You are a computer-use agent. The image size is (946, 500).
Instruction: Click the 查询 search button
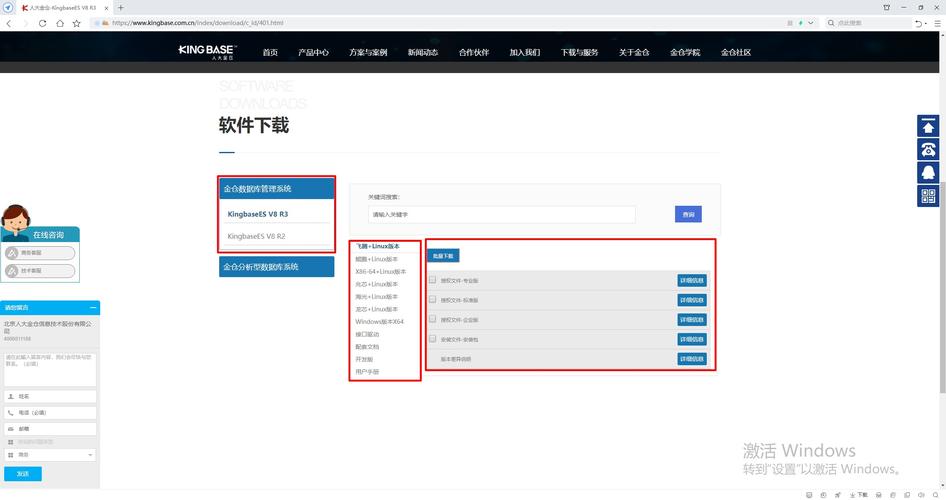pyautogui.click(x=688, y=214)
